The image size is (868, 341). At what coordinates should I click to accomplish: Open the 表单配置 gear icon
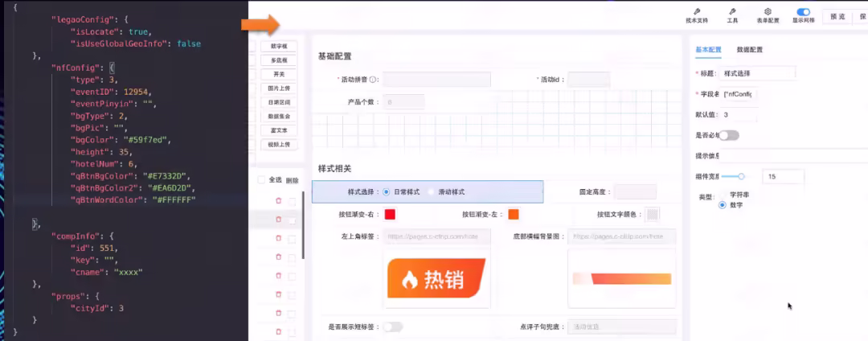pos(768,11)
